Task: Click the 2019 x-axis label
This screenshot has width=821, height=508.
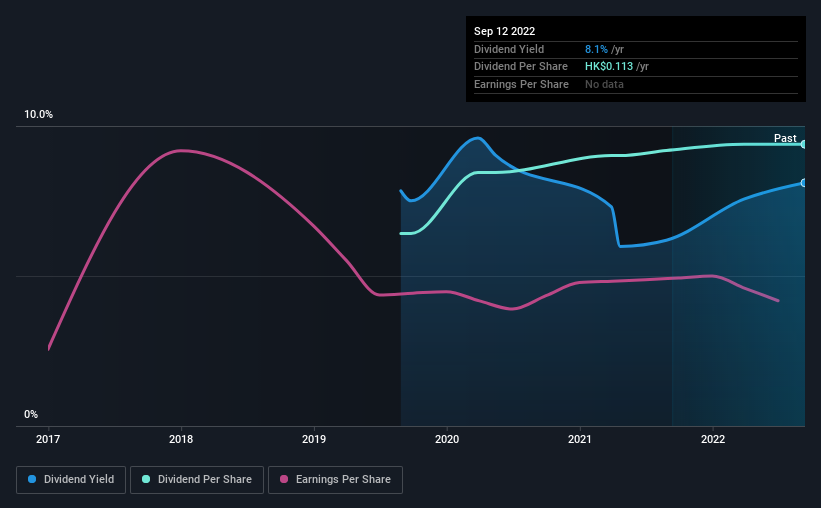Action: click(x=314, y=439)
